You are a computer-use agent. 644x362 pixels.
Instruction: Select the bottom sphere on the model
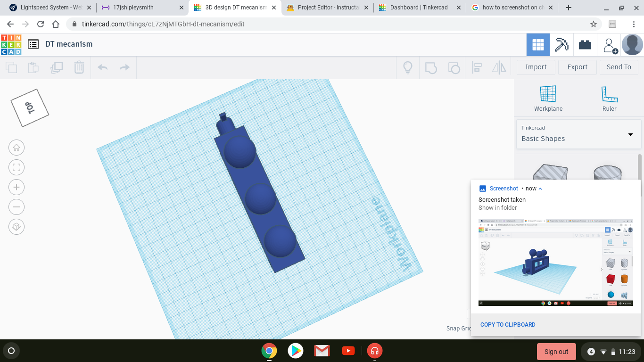280,241
